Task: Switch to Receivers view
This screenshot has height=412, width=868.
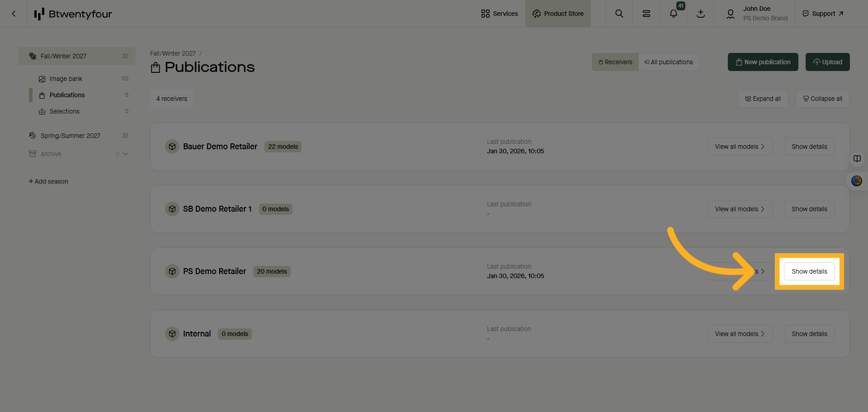Action: tap(615, 62)
